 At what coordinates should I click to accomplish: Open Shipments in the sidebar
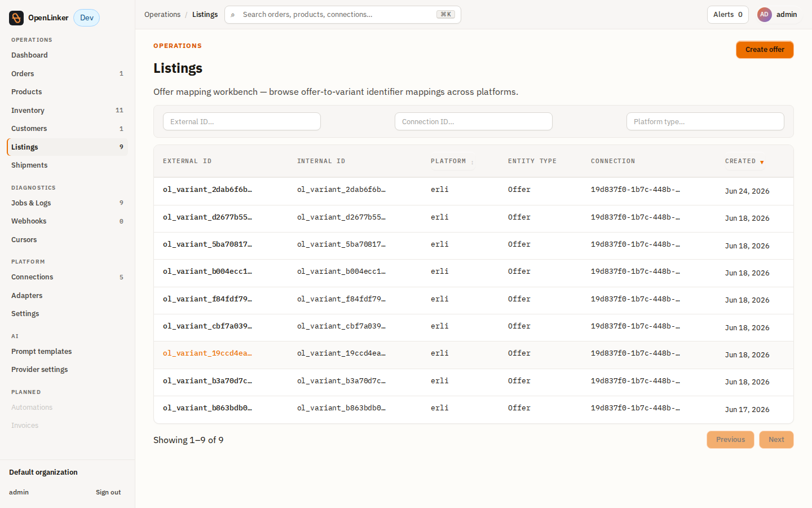(x=67, y=165)
